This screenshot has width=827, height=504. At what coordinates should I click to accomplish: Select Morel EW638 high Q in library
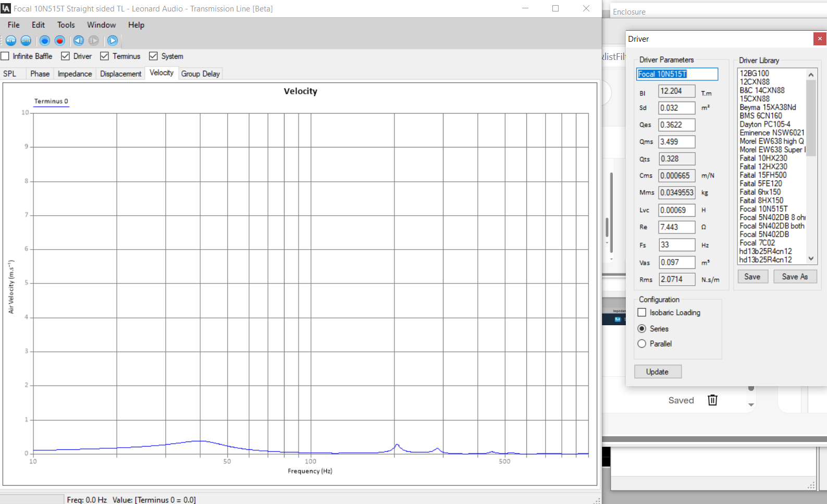[771, 141]
